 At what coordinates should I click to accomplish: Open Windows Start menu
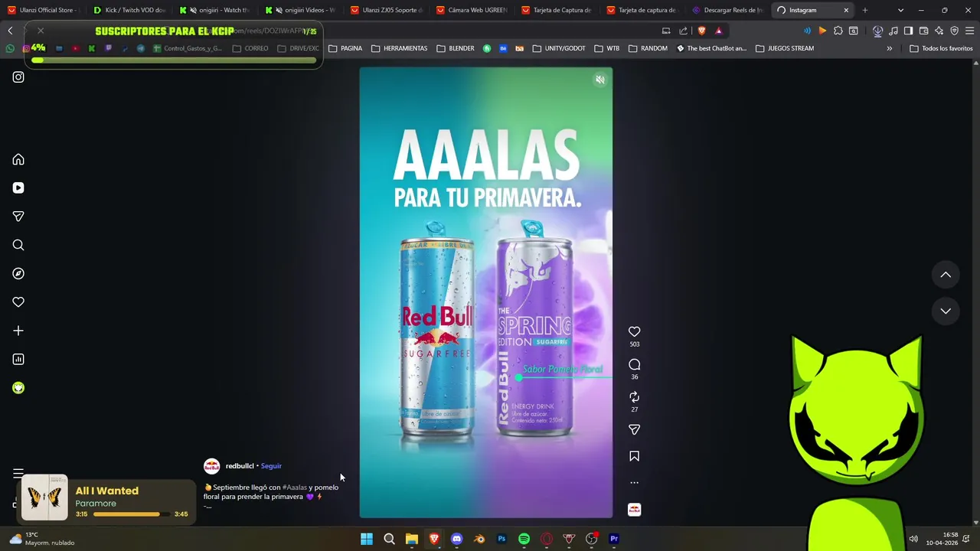click(x=367, y=539)
